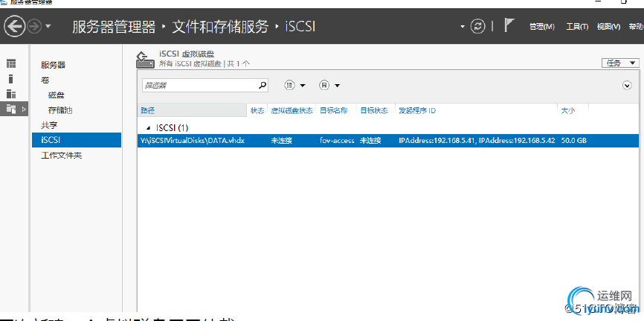Image resolution: width=644 pixels, height=321 pixels.
Task: Click fov-access target name cell
Action: pos(337,140)
